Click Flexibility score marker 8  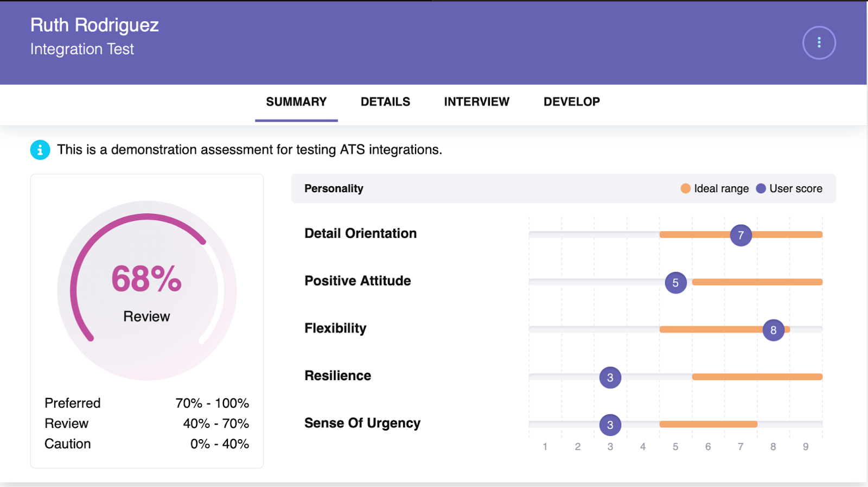(x=773, y=330)
